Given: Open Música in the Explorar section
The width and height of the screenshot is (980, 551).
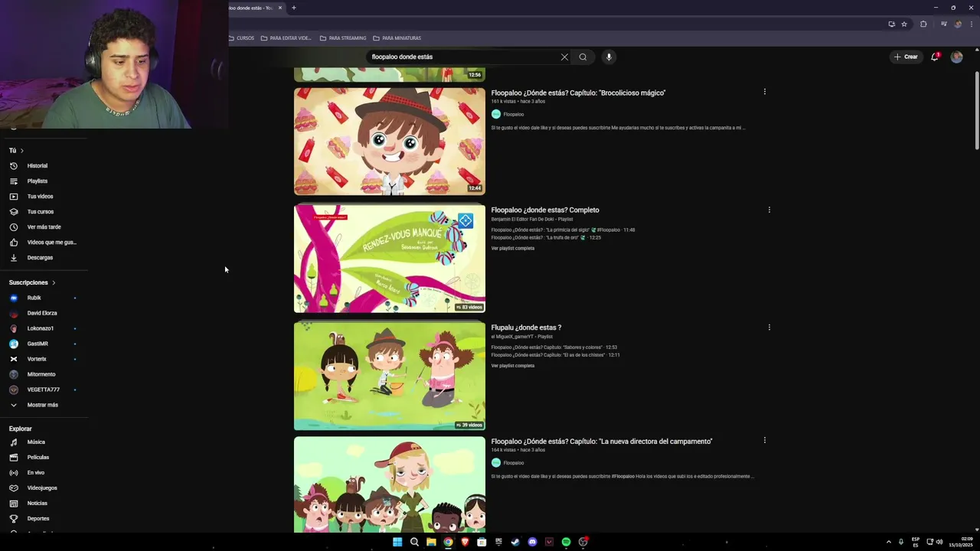Looking at the screenshot, I should [x=36, y=442].
